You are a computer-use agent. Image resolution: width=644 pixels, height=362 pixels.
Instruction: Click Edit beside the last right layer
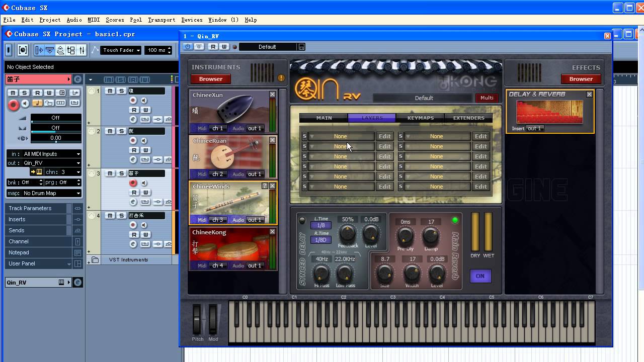click(x=481, y=187)
